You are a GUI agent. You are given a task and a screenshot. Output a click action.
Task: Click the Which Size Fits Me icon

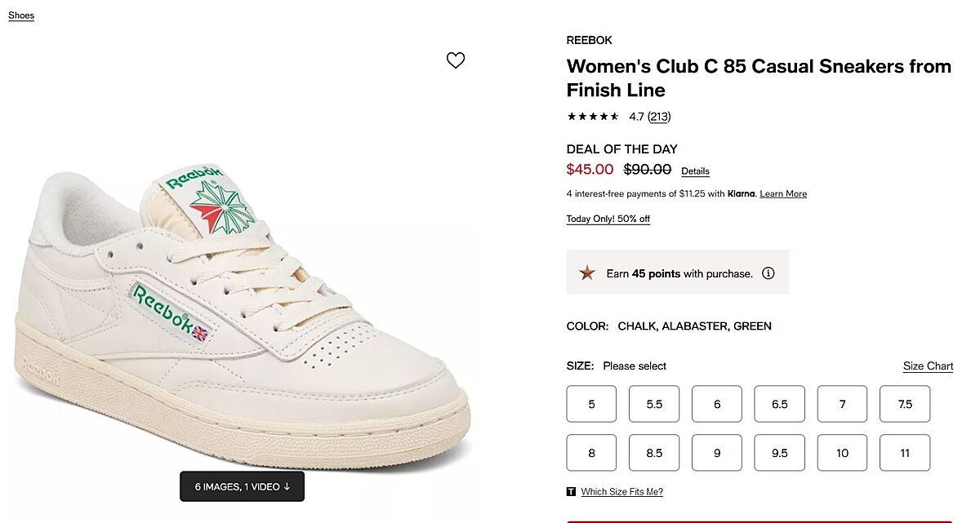point(571,492)
